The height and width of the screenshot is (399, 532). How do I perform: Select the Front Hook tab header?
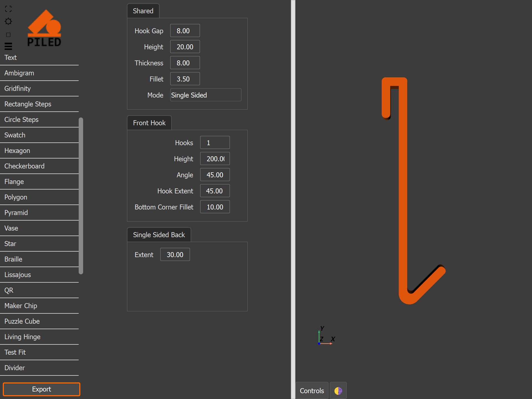(x=149, y=123)
